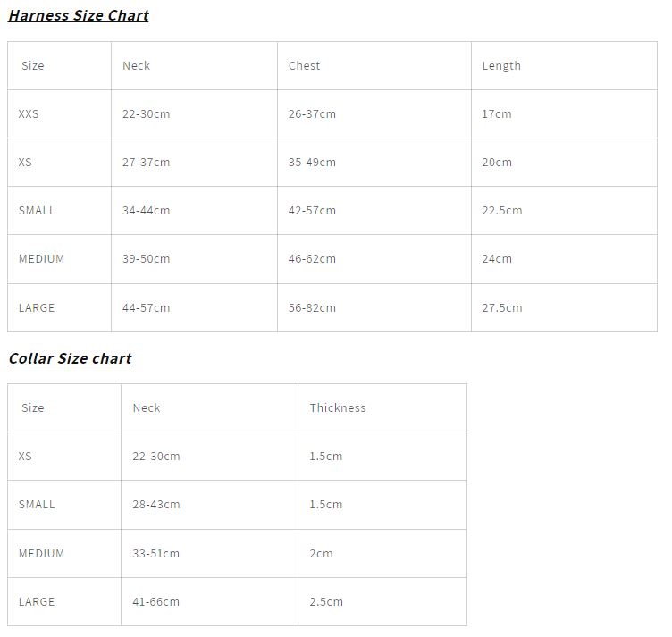Image resolution: width=672 pixels, height=637 pixels.
Task: Select the 22.5cm length cell
Action: [x=502, y=211]
